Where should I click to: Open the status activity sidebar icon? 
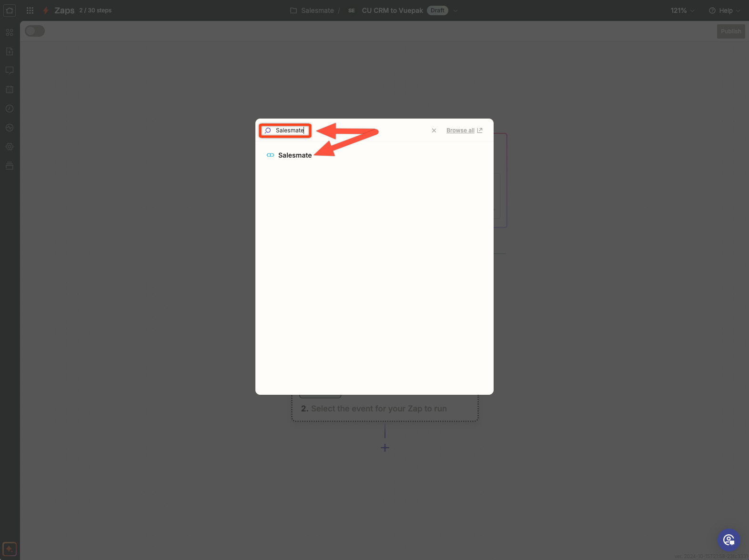10,128
